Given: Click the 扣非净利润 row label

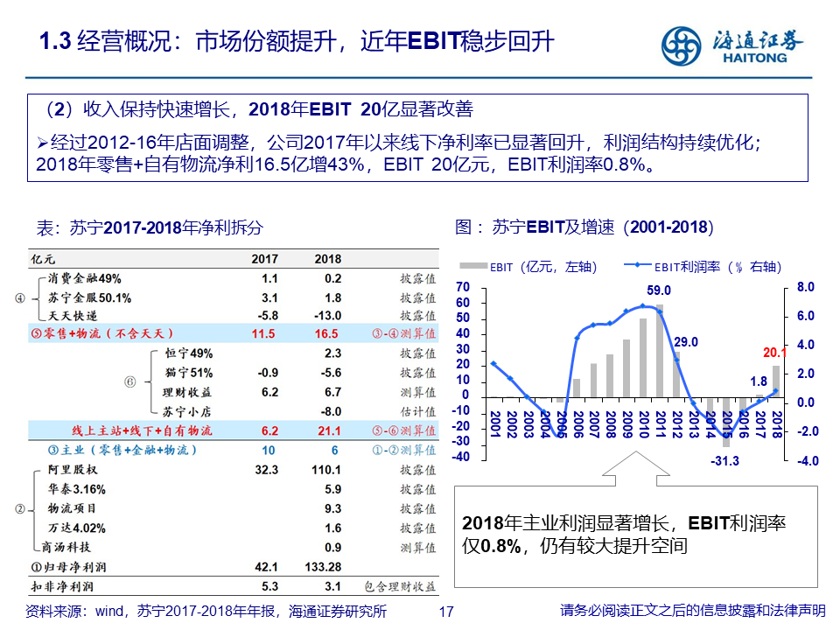Looking at the screenshot, I should [x=62, y=586].
